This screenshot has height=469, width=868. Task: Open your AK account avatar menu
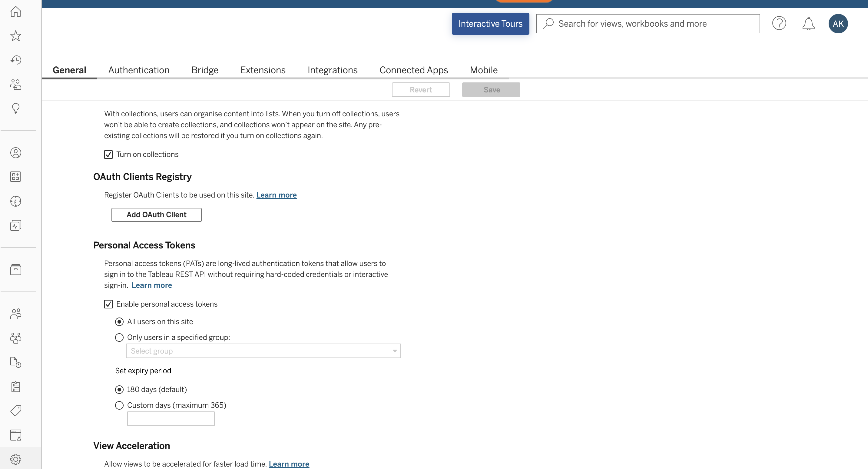838,24
